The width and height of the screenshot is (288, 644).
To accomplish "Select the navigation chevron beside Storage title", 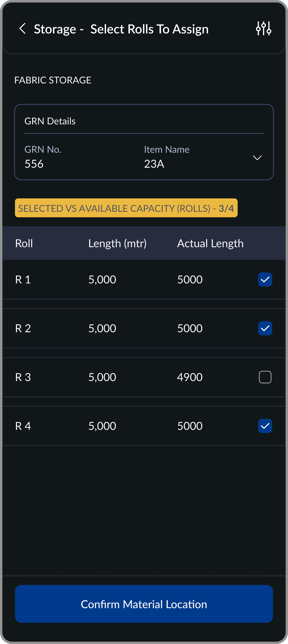I will click(x=23, y=29).
